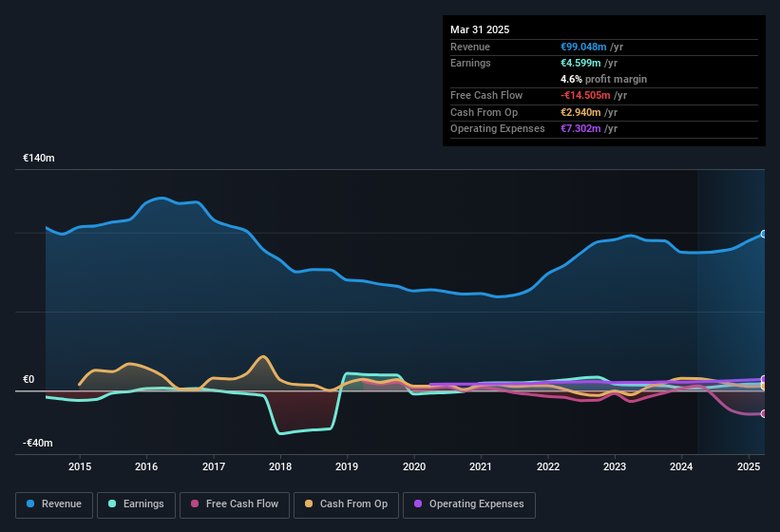The height and width of the screenshot is (532, 780).
Task: Click the Revenue row label in tooltip
Action: click(x=470, y=47)
